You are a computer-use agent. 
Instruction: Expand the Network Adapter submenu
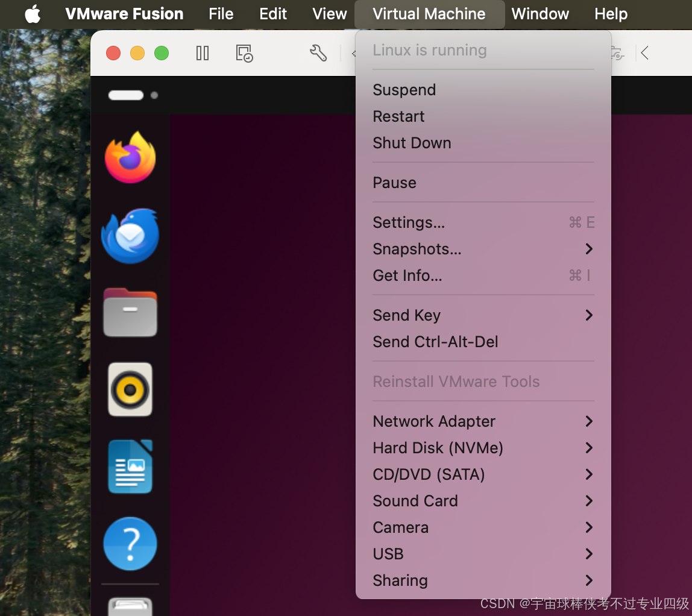tap(483, 421)
